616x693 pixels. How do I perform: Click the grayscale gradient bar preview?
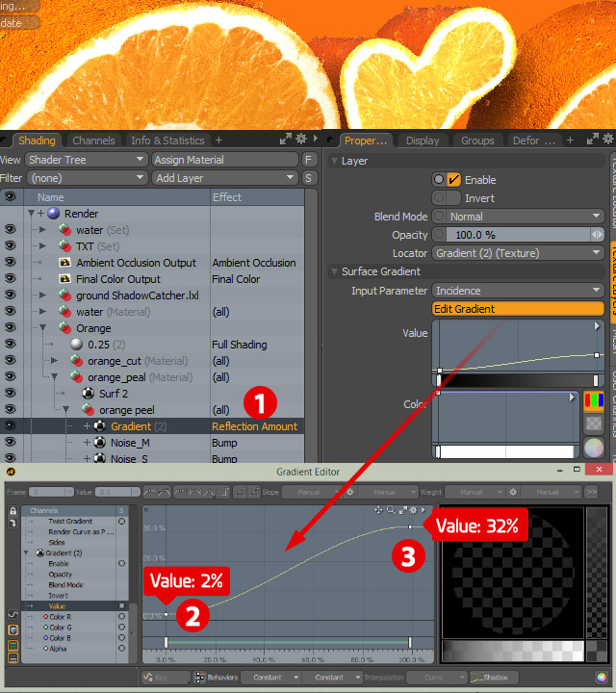point(518,380)
